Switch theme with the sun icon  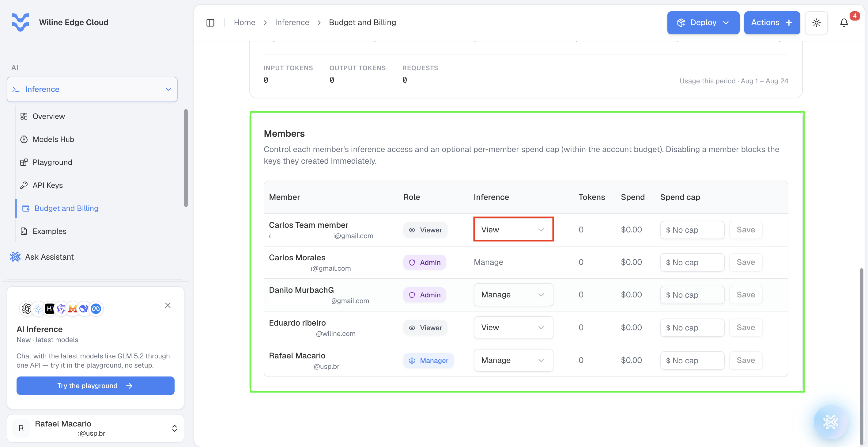pos(816,23)
